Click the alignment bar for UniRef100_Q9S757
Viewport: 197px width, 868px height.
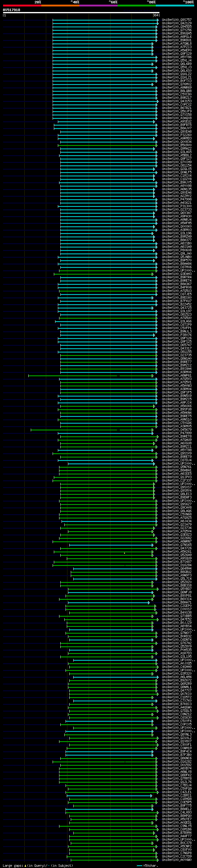tap(105, 20)
